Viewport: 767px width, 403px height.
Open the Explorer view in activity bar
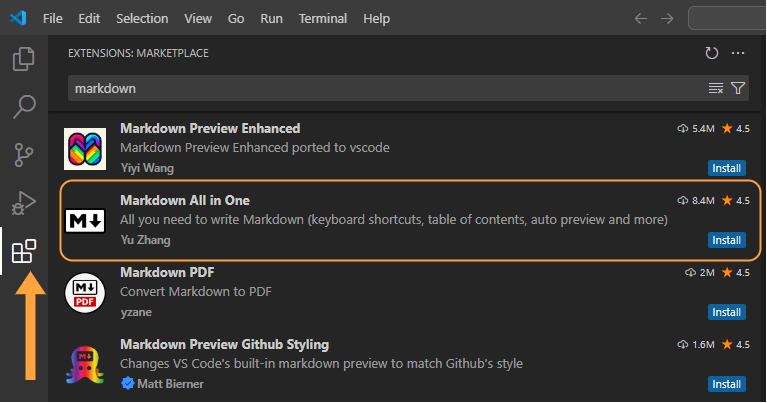click(24, 59)
